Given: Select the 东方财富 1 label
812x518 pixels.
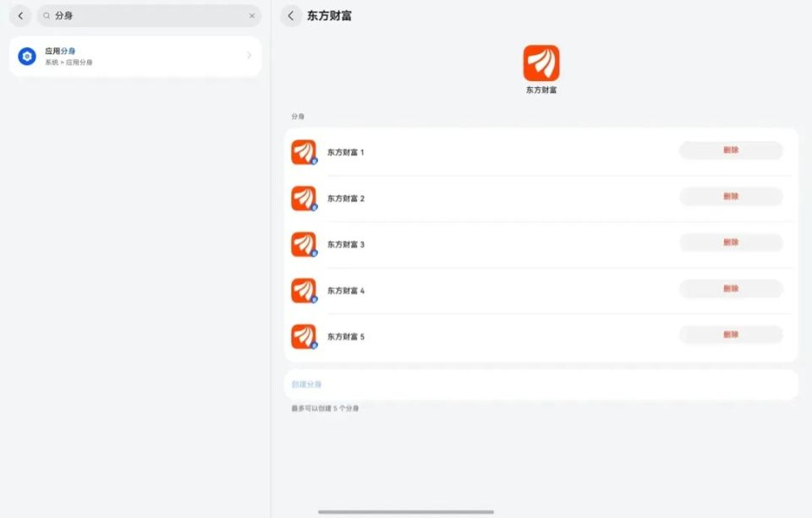Looking at the screenshot, I should pos(346,152).
